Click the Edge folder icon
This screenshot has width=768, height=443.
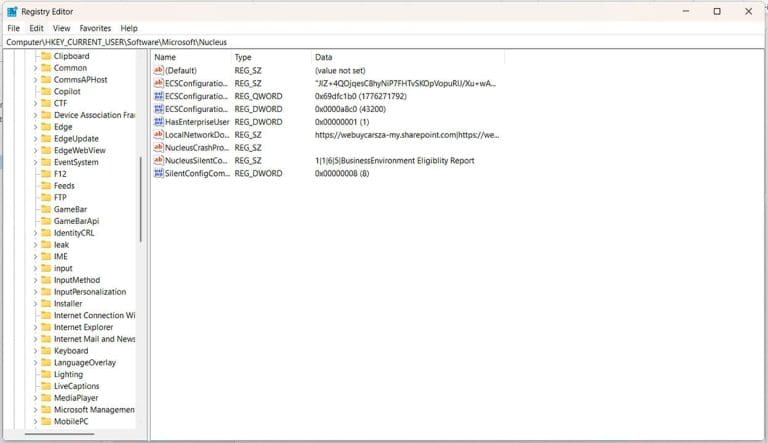click(46, 126)
